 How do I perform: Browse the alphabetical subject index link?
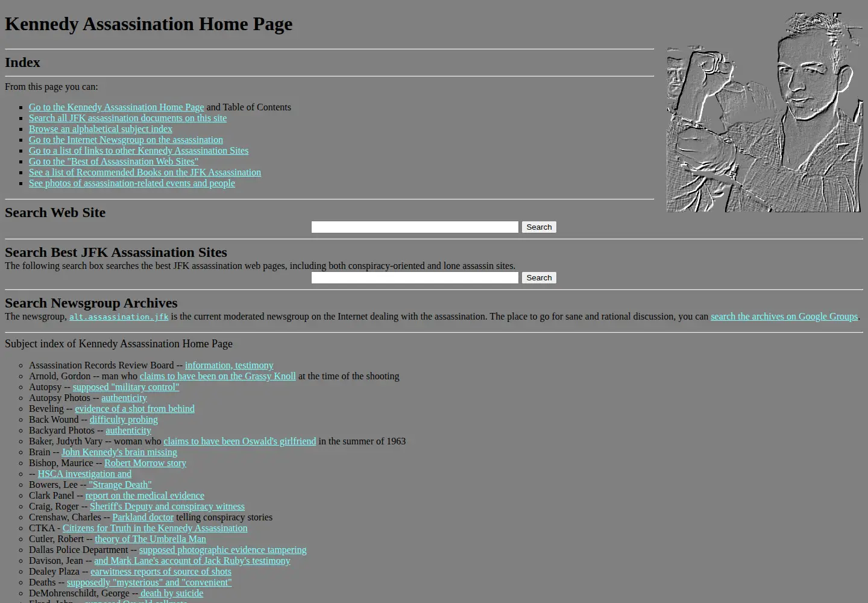pos(101,129)
